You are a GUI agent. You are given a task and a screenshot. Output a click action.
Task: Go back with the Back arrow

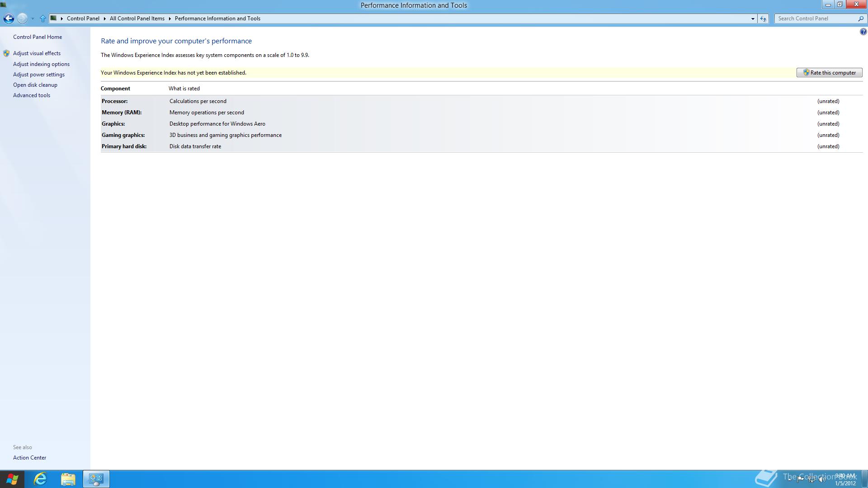click(x=8, y=19)
